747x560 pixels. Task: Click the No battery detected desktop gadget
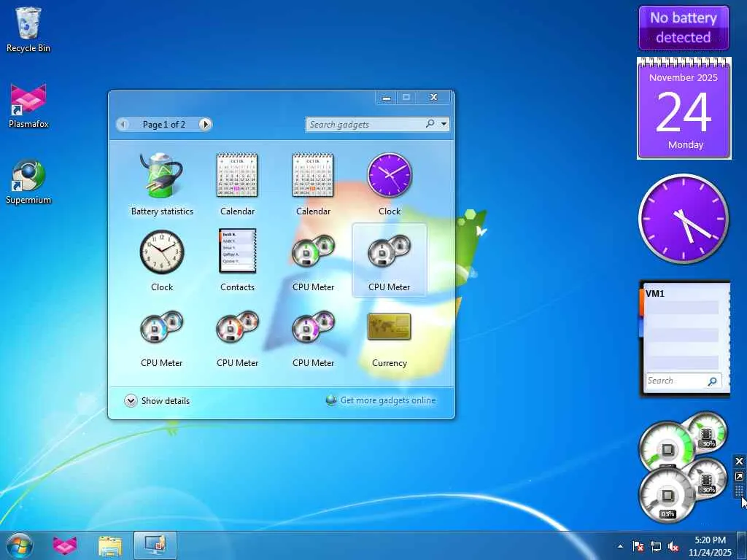(684, 28)
